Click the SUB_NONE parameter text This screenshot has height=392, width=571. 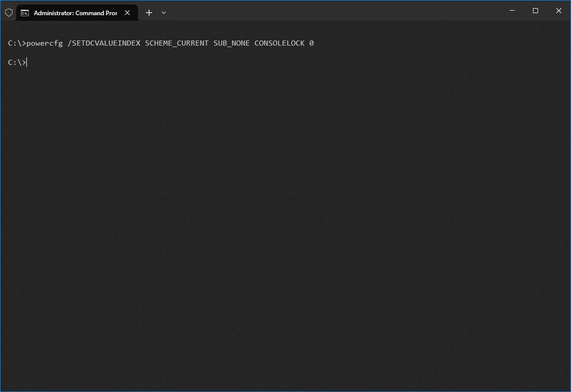pyautogui.click(x=231, y=43)
